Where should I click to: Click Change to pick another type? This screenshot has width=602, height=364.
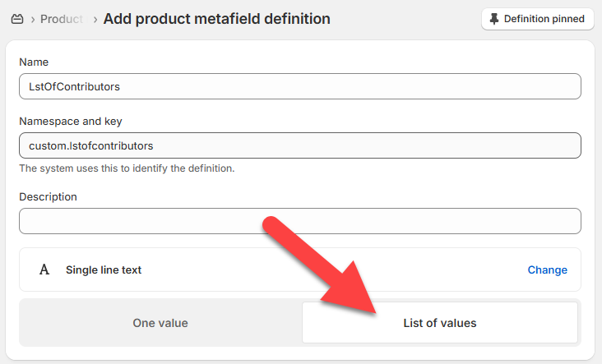pos(547,270)
